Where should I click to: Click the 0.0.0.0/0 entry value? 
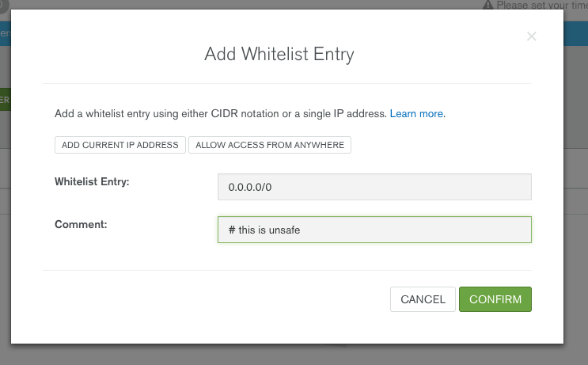pos(250,187)
